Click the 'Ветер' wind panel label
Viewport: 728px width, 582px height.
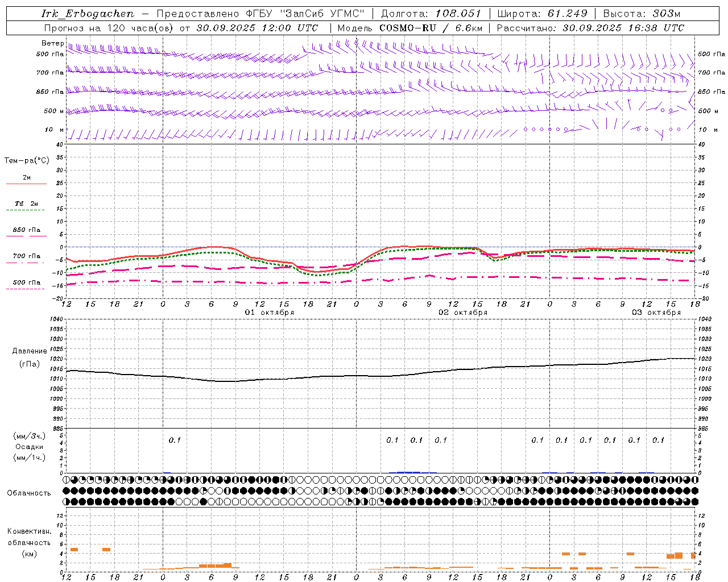click(52, 43)
